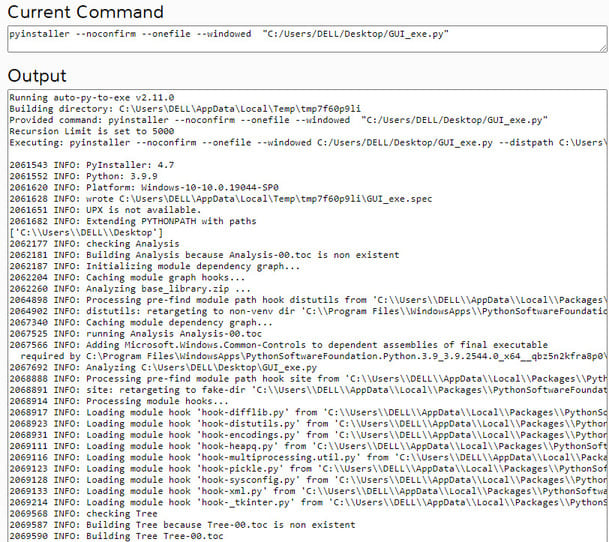Click the 'hook-heapq.py' loading line

pos(308,447)
